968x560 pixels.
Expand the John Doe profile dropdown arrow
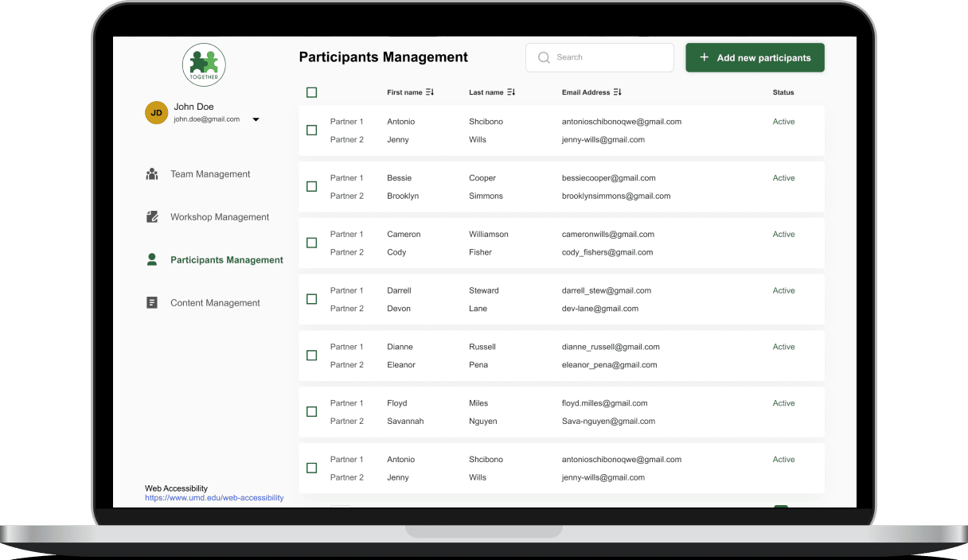(256, 119)
